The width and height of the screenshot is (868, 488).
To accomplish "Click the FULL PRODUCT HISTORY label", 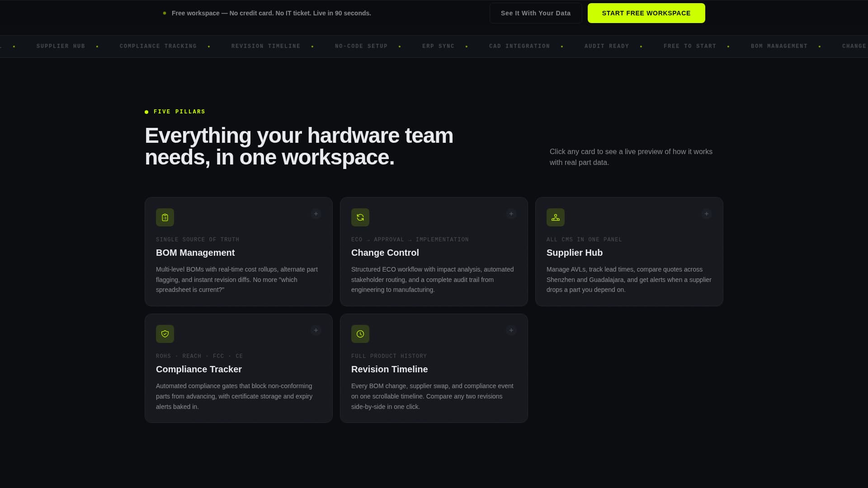I will [389, 356].
